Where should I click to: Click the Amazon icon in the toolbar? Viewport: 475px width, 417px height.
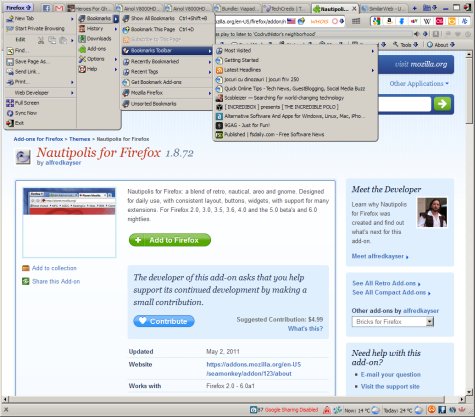tap(389, 21)
